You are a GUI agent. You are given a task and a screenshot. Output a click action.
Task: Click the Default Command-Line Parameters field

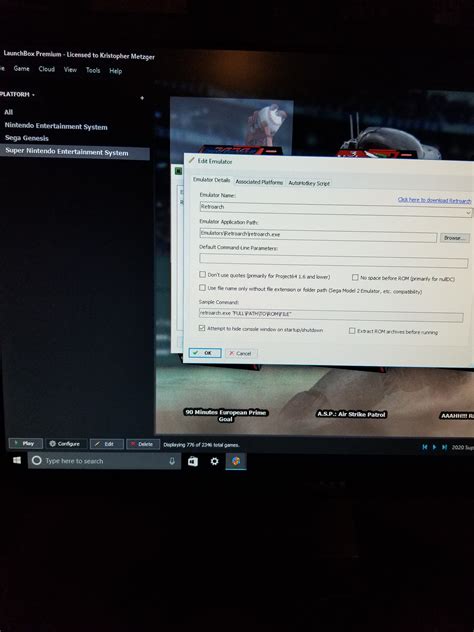[334, 261]
